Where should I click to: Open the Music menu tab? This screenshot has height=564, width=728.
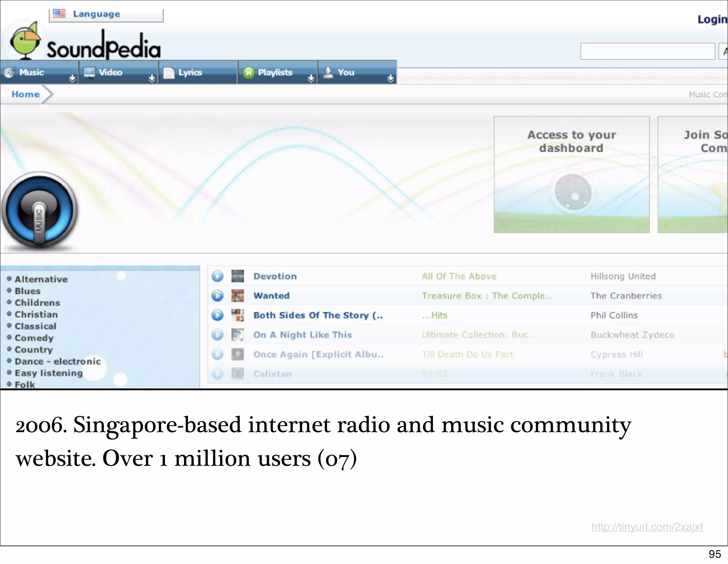(39, 72)
